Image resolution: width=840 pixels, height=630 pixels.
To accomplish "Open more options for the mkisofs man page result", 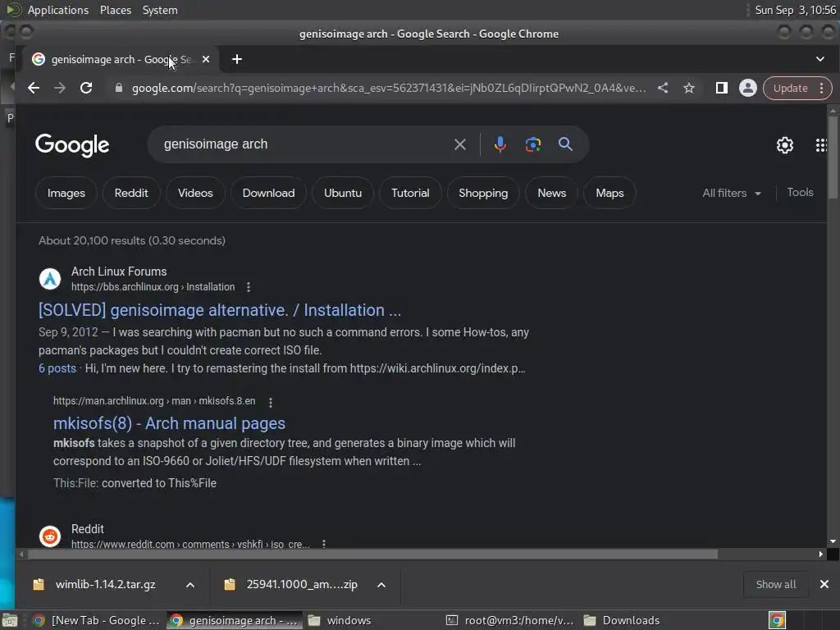I will [271, 402].
